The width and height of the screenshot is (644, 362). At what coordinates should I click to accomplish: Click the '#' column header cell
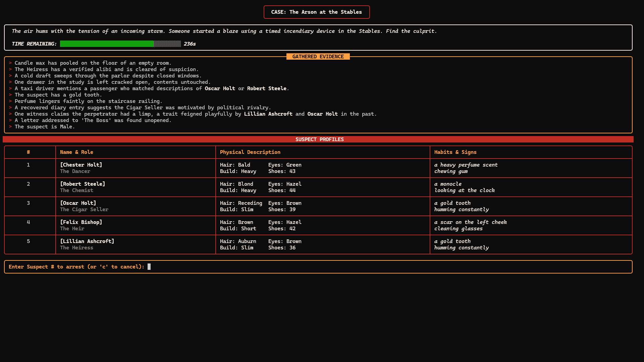29,152
